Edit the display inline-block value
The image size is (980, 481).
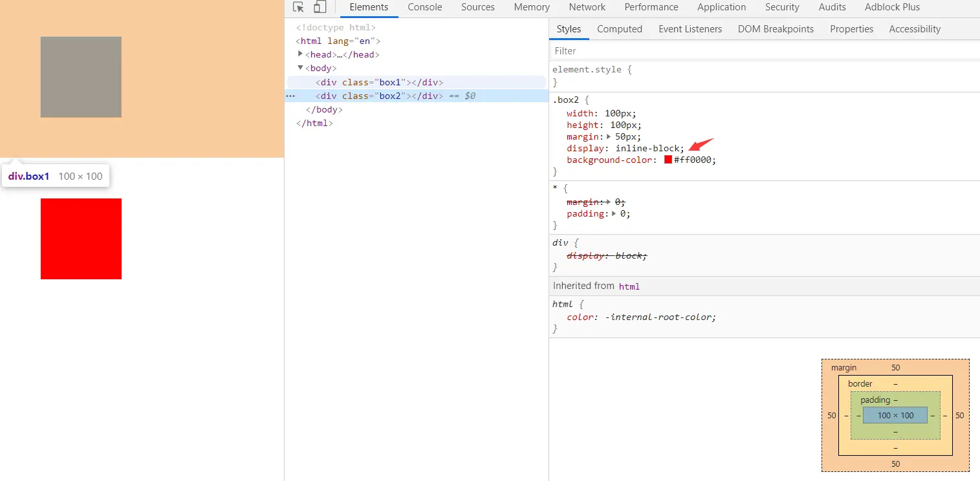(x=647, y=148)
